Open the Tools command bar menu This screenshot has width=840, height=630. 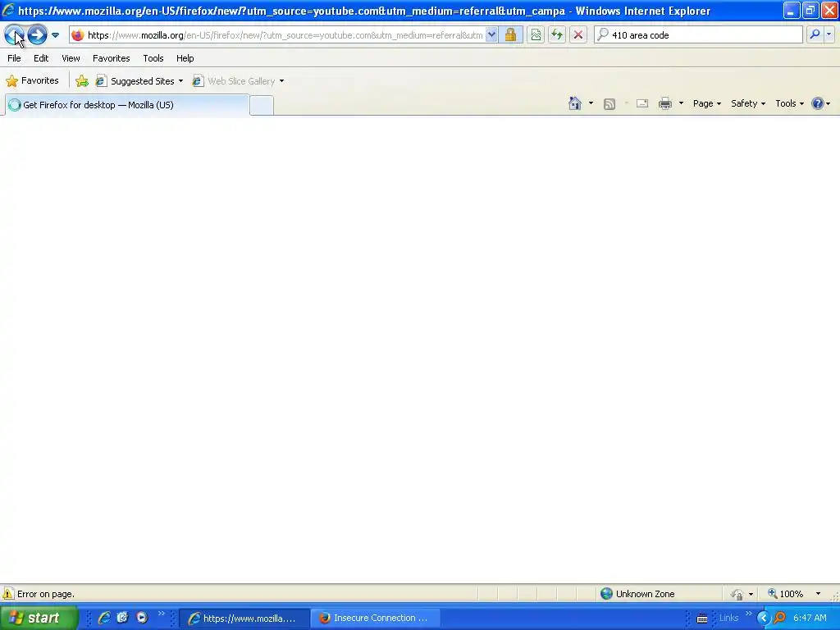(790, 103)
